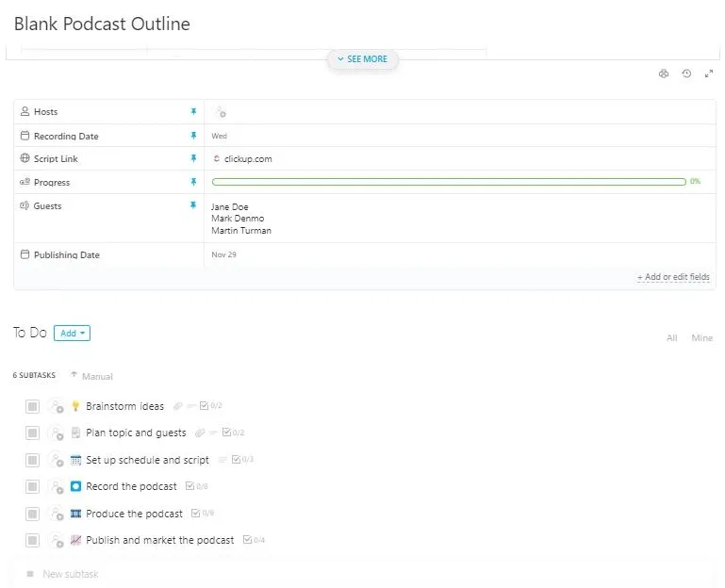725x588 pixels.
Task: Assign someone to Record the podcast
Action: click(x=57, y=487)
